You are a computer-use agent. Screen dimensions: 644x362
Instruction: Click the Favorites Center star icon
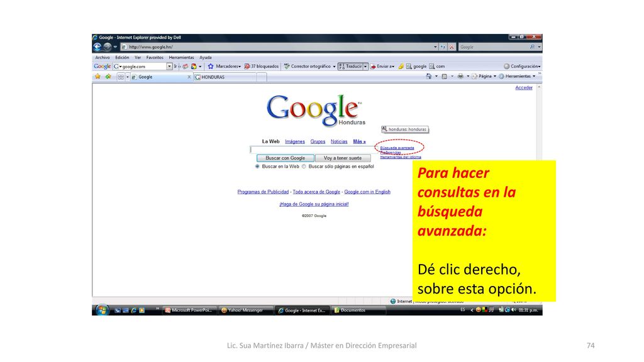(x=97, y=76)
